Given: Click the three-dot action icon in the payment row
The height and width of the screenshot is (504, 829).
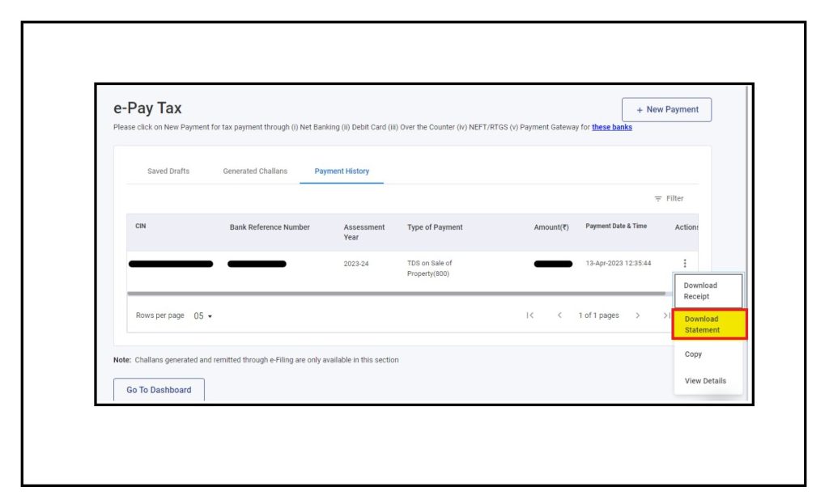Looking at the screenshot, I should coord(685,264).
